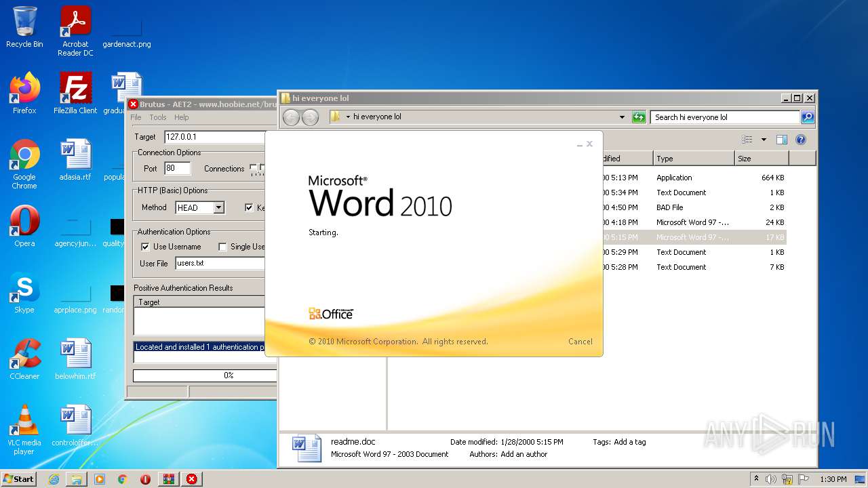Open File menu in Brutus
868x488 pixels.
coord(136,117)
